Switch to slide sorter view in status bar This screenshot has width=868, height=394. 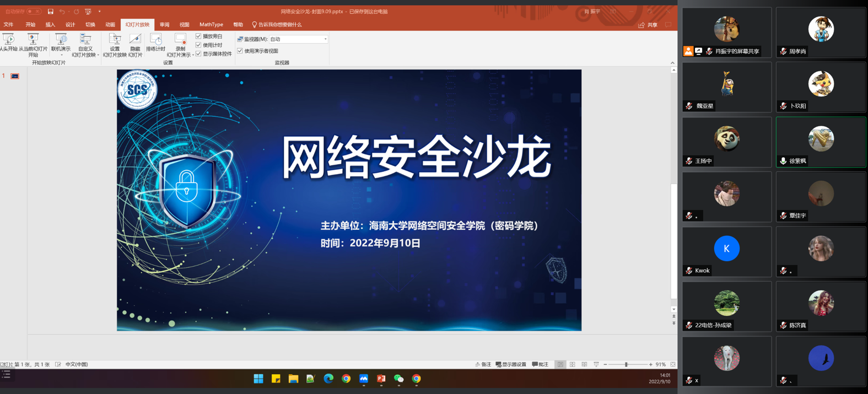pyautogui.click(x=573, y=365)
